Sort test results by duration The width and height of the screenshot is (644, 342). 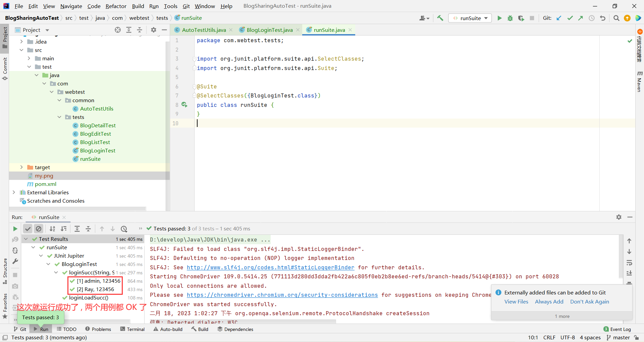click(x=63, y=229)
